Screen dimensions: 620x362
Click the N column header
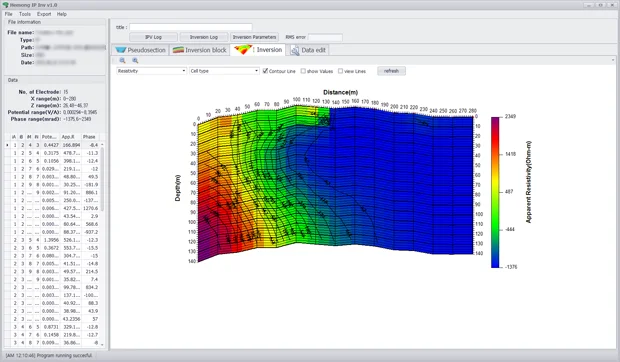click(37, 137)
